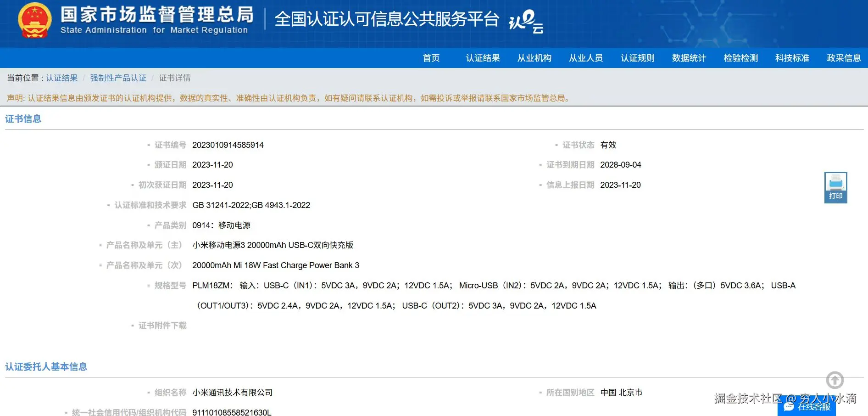Open the 从业机构 nav menu
This screenshot has width=868, height=416.
click(x=534, y=58)
